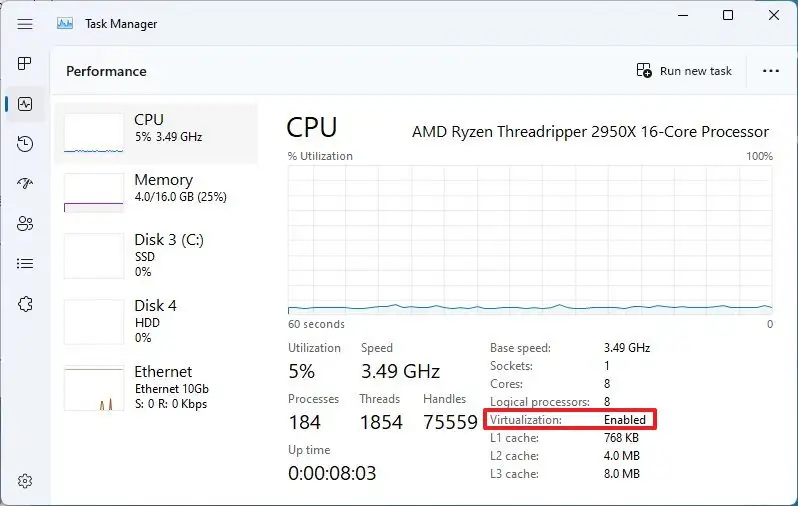Select the CPU performance entry

point(156,133)
